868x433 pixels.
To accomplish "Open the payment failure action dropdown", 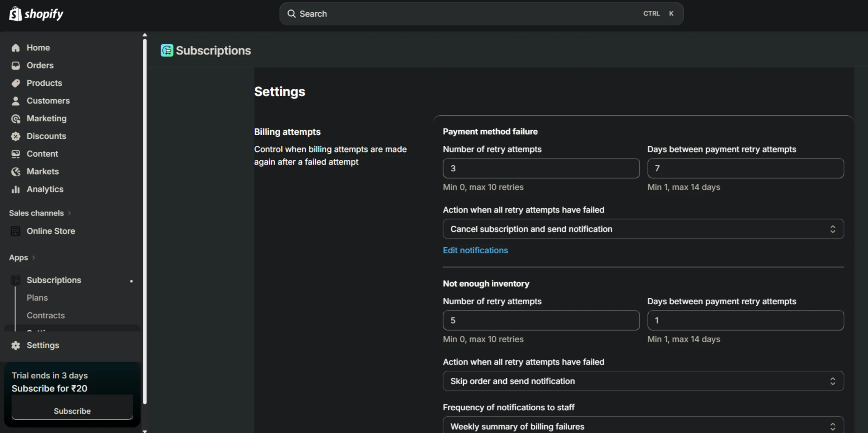I will pos(643,229).
